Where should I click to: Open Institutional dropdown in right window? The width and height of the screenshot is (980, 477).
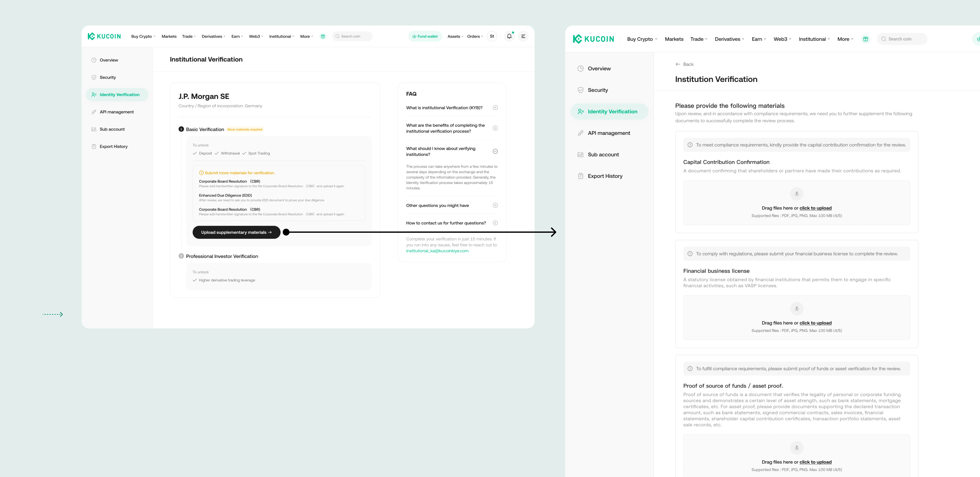[814, 39]
